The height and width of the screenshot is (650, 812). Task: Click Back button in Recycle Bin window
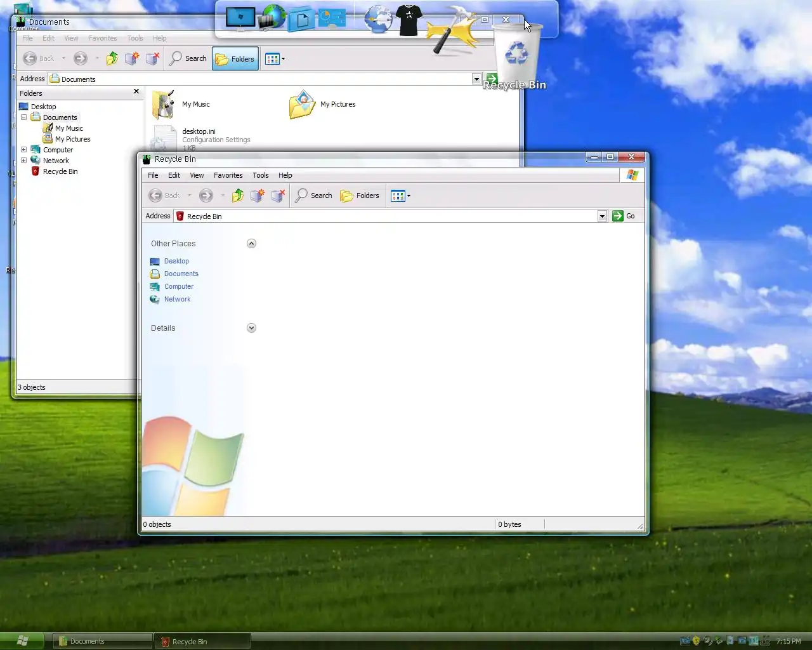point(164,196)
